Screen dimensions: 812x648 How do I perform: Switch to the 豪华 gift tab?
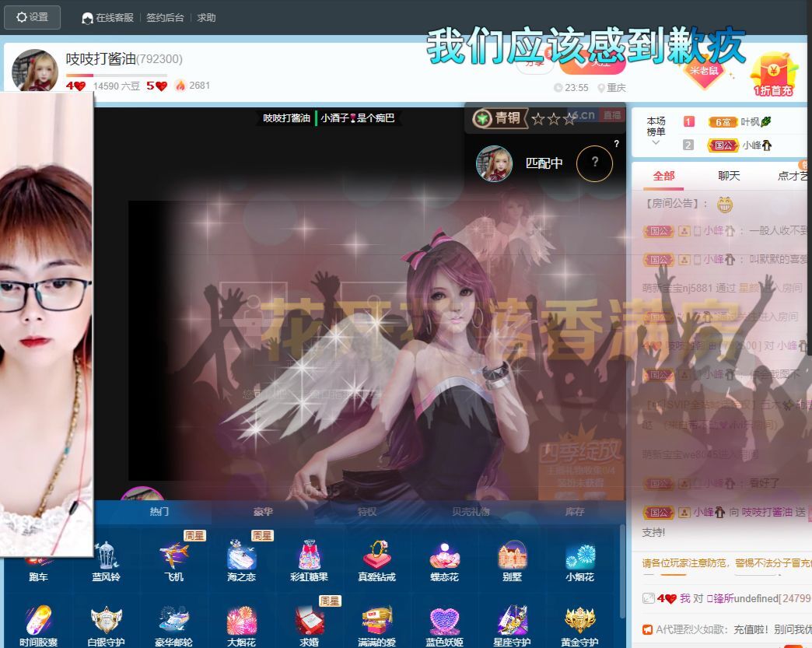click(263, 511)
